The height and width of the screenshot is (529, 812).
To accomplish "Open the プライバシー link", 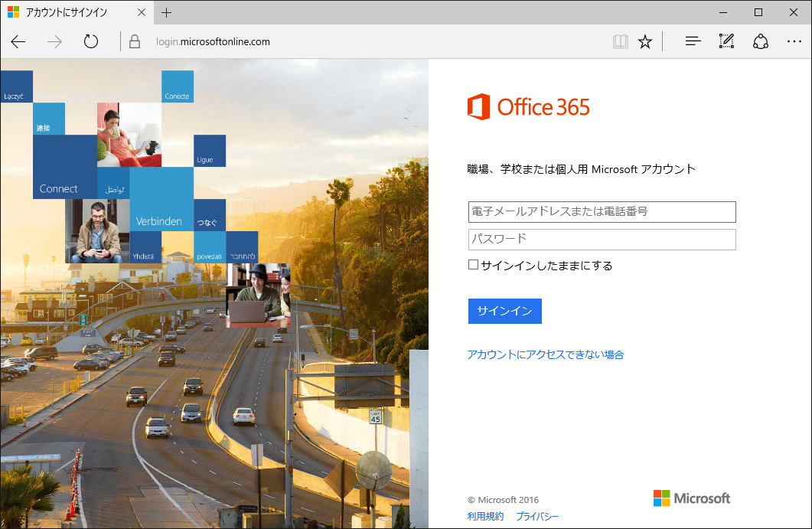I will point(537,516).
